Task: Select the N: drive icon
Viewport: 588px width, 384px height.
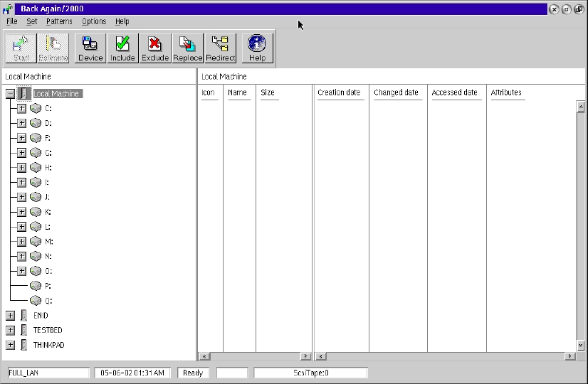Action: [36, 256]
